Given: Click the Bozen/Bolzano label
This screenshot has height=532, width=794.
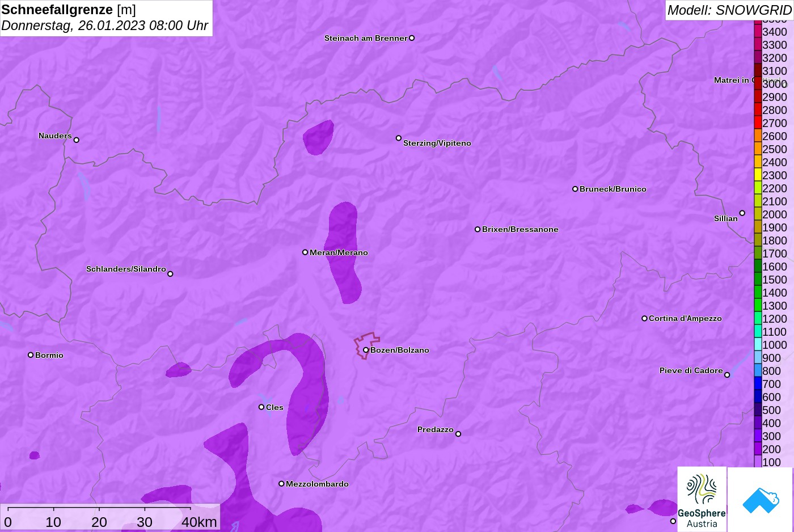Looking at the screenshot, I should pos(400,350).
